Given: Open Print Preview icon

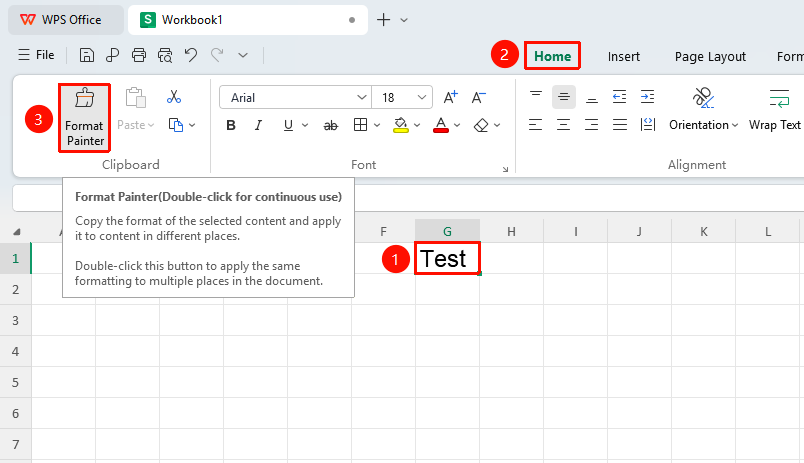Looking at the screenshot, I should [165, 55].
